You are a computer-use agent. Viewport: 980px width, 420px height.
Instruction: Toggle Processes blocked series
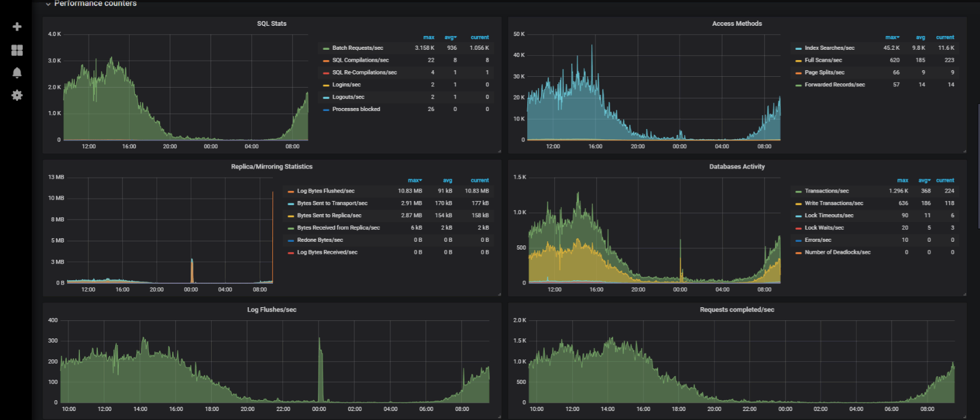[356, 109]
